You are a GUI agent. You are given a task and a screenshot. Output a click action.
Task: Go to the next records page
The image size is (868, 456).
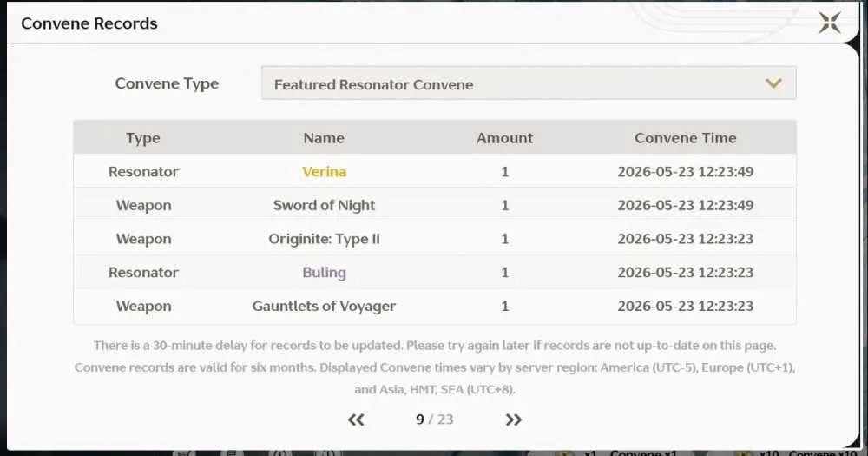point(514,420)
